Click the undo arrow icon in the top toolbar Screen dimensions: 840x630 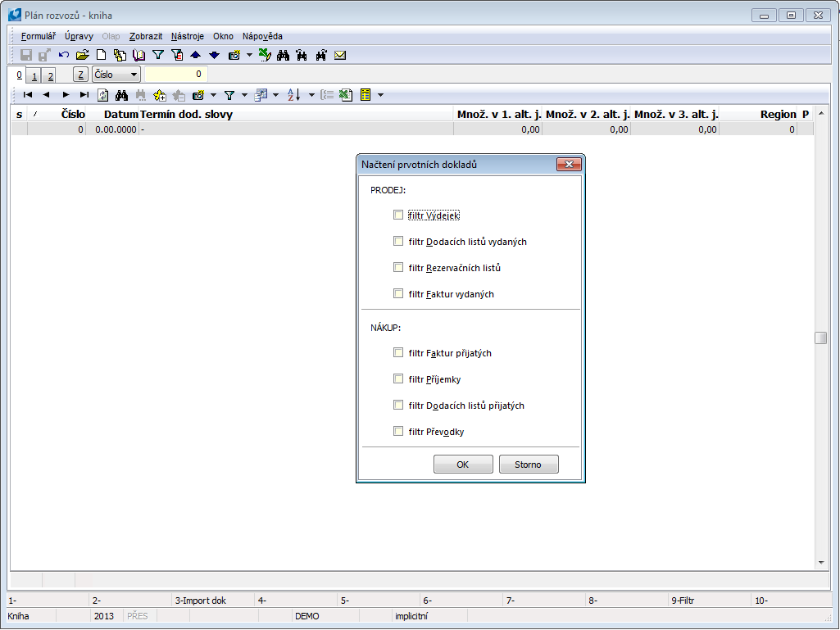(x=64, y=55)
